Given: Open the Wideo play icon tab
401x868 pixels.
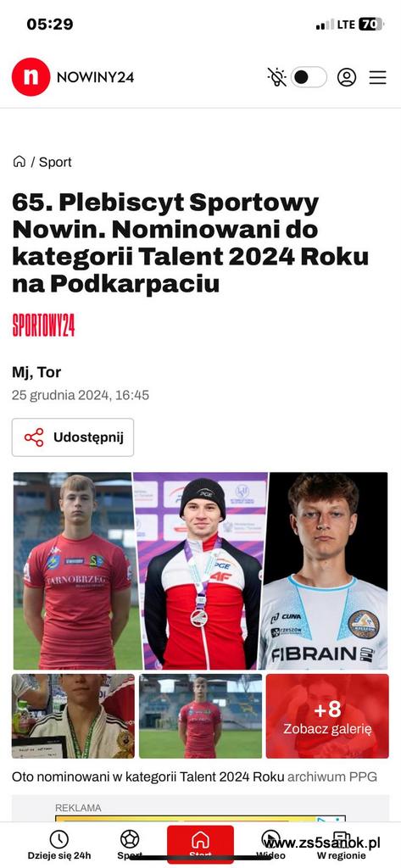Looking at the screenshot, I should tap(270, 844).
